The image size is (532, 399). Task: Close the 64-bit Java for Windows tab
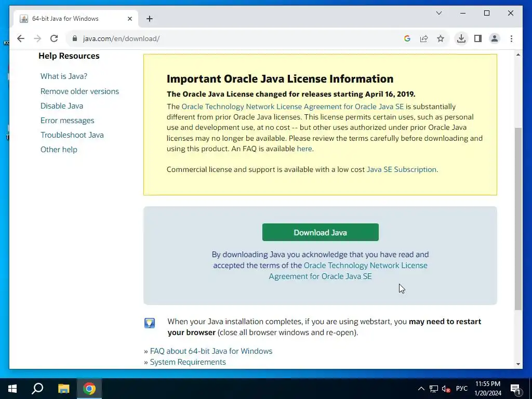[129, 19]
